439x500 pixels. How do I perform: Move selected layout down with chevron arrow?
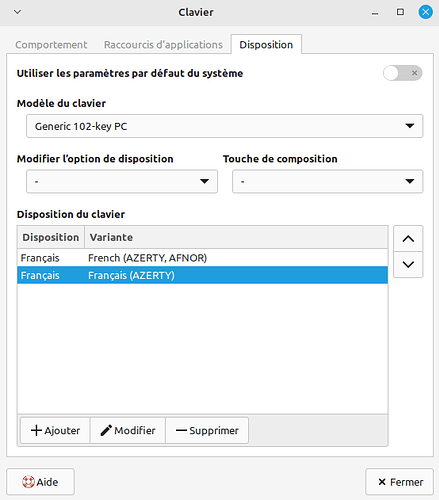[408, 265]
